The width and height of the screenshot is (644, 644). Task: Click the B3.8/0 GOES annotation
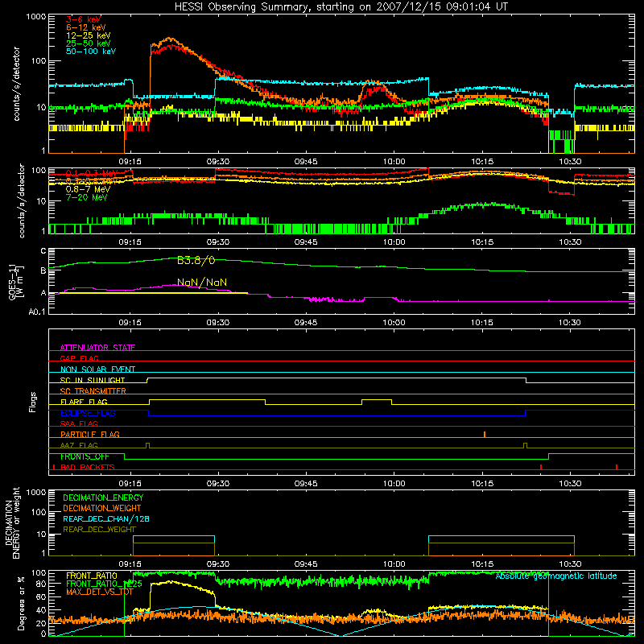196,260
